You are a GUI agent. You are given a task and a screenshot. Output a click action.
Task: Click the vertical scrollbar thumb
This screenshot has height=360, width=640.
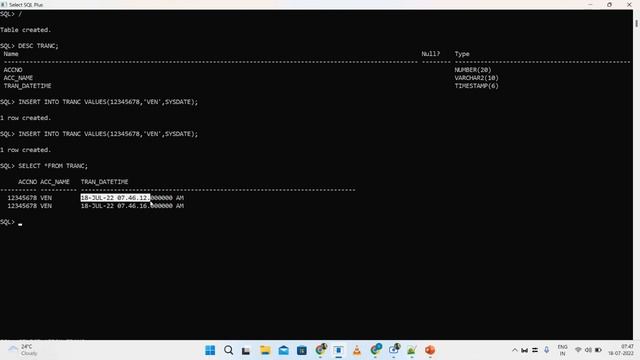pos(636,23)
